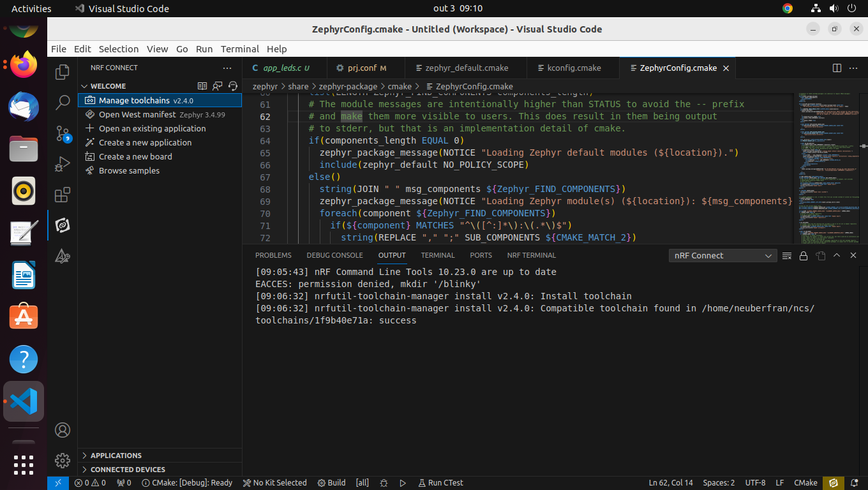Open the Run menu
The image size is (868, 490).
(x=204, y=49)
